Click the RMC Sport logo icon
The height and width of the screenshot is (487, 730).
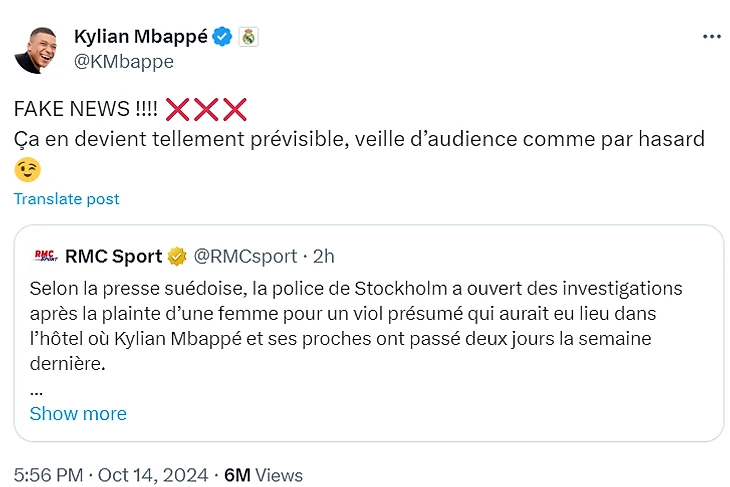45,256
